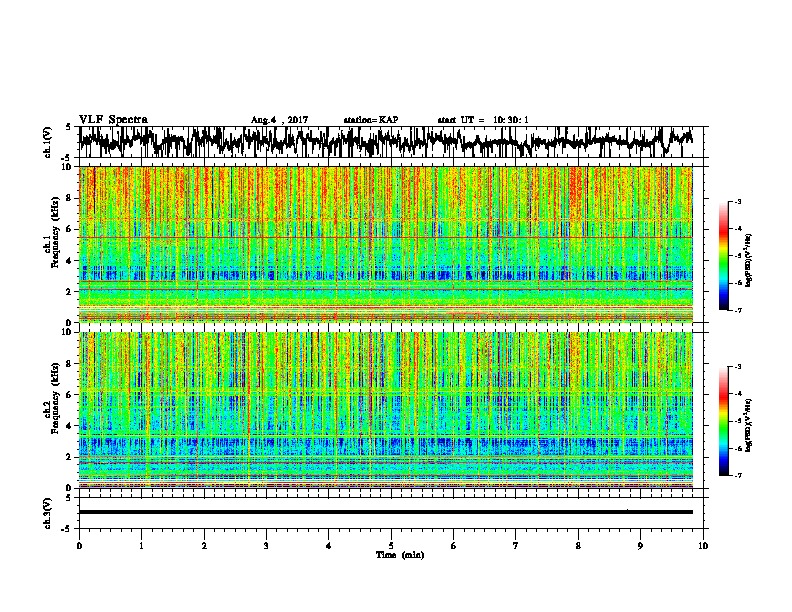Click the ch.1 color bar log(PSD) label
The image size is (792, 612).
[x=749, y=260]
